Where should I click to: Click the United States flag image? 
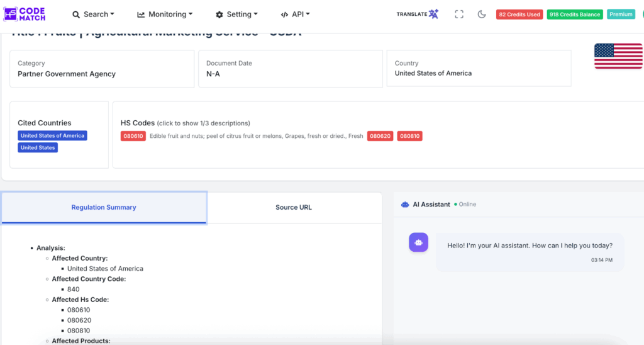coord(618,56)
